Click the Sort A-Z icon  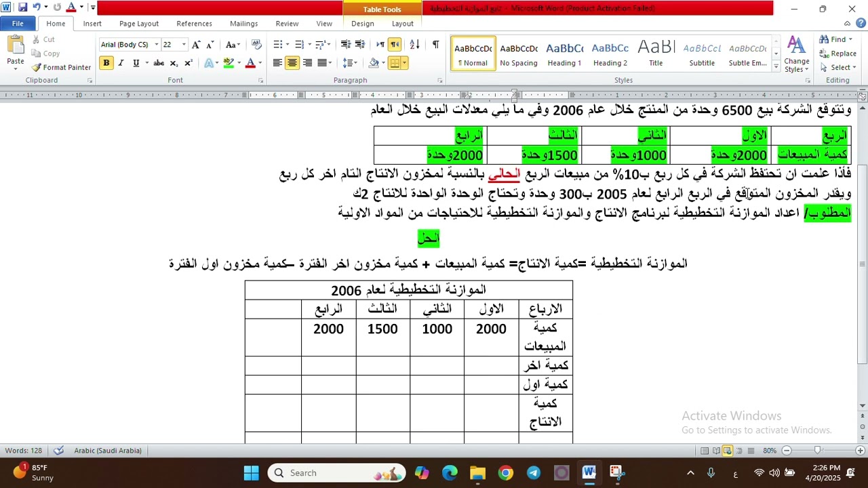[415, 45]
